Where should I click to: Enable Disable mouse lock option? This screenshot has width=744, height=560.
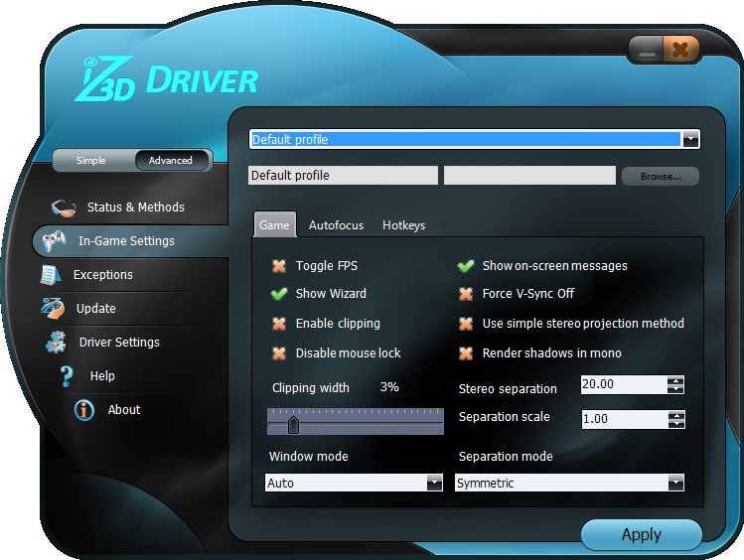pos(279,353)
